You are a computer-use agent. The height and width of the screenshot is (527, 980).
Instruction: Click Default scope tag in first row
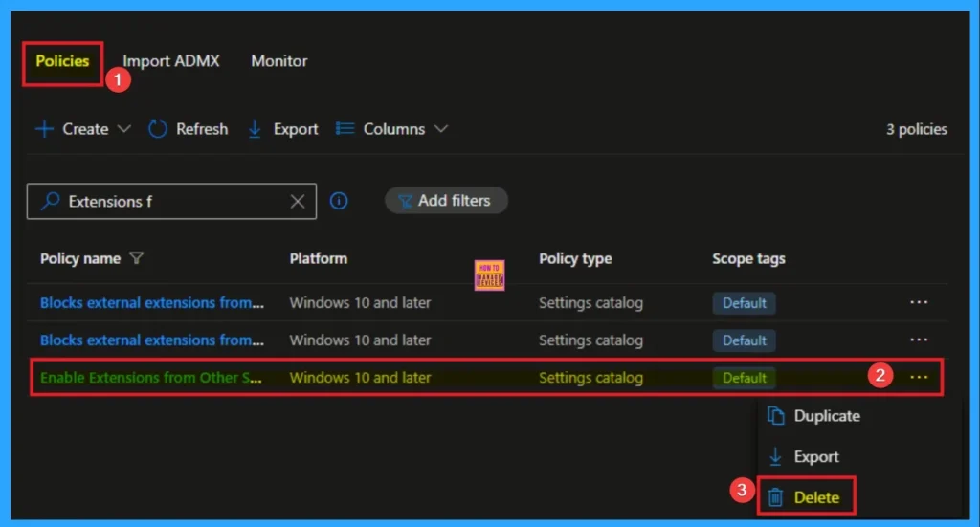pyautogui.click(x=745, y=303)
